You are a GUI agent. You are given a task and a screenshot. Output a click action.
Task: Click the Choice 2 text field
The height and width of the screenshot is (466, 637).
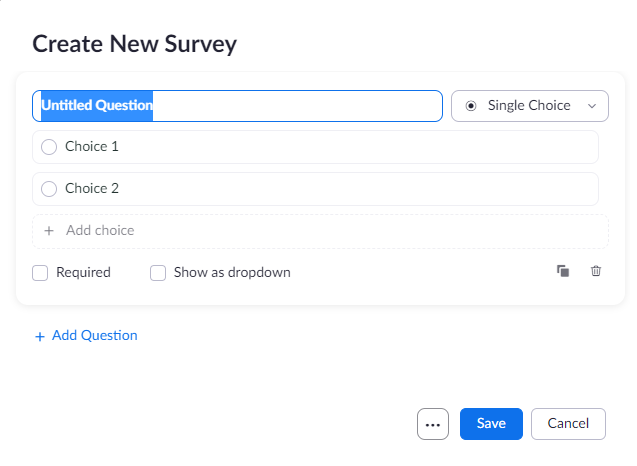point(330,189)
